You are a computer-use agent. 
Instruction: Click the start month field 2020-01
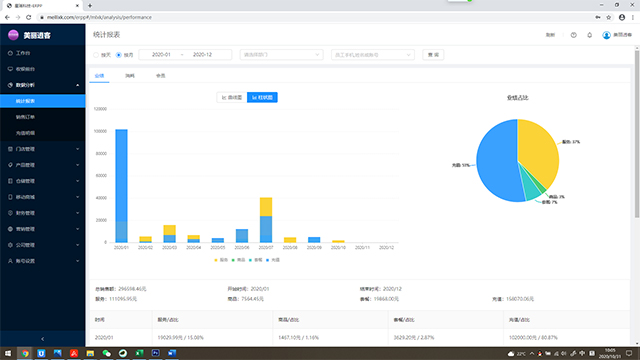click(x=161, y=55)
